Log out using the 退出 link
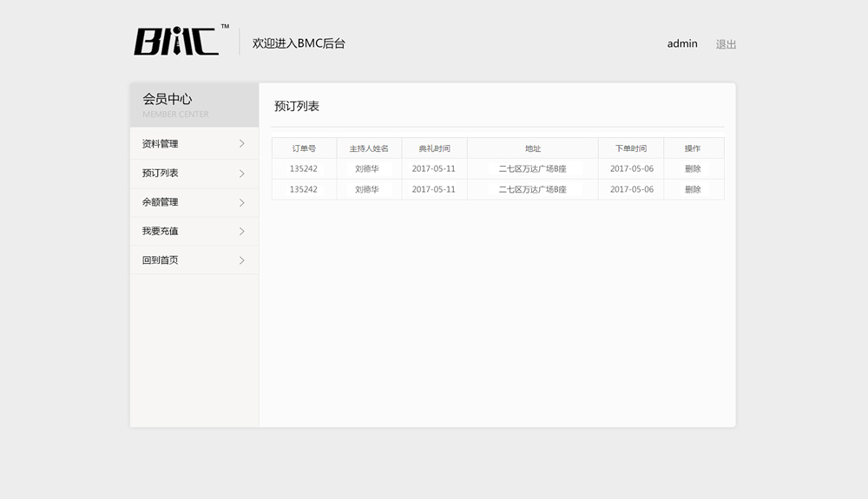The width and height of the screenshot is (868, 499). (726, 44)
